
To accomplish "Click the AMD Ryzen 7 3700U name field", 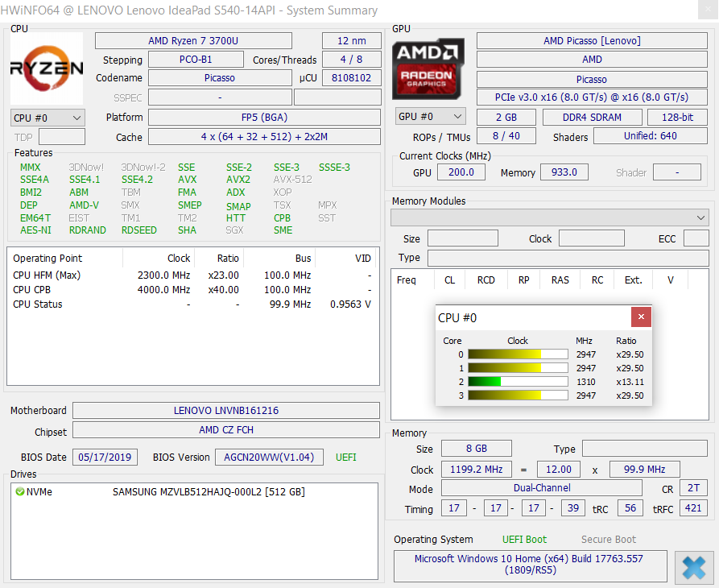I will (205, 41).
